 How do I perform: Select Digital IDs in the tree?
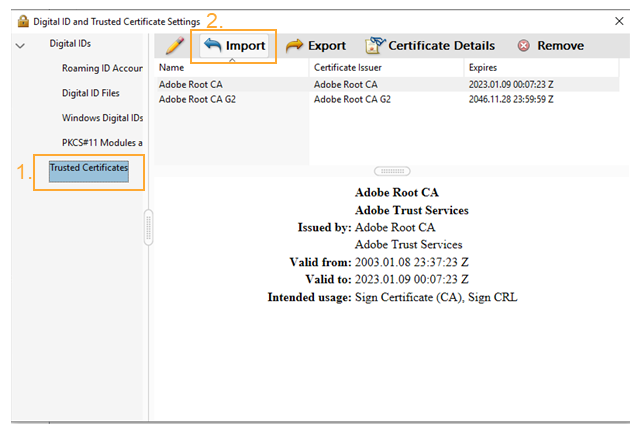coord(70,43)
